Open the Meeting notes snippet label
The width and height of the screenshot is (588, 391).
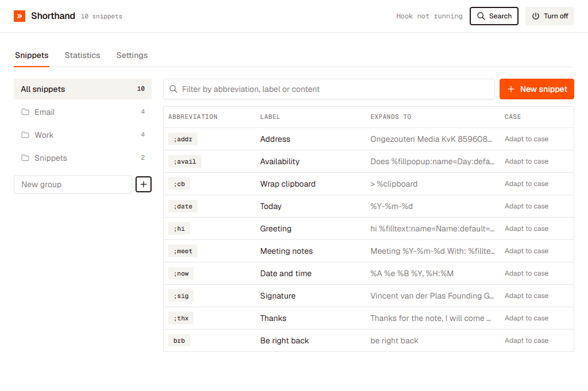(287, 251)
